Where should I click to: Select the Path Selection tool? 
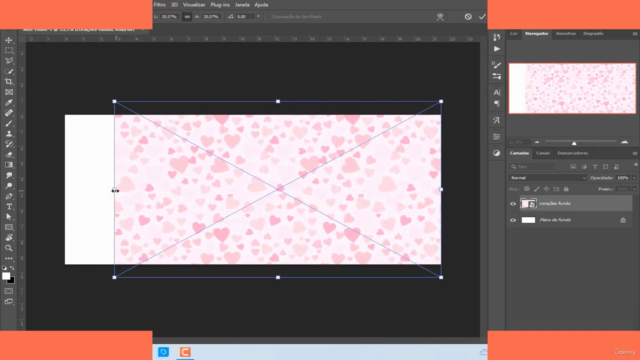click(9, 217)
